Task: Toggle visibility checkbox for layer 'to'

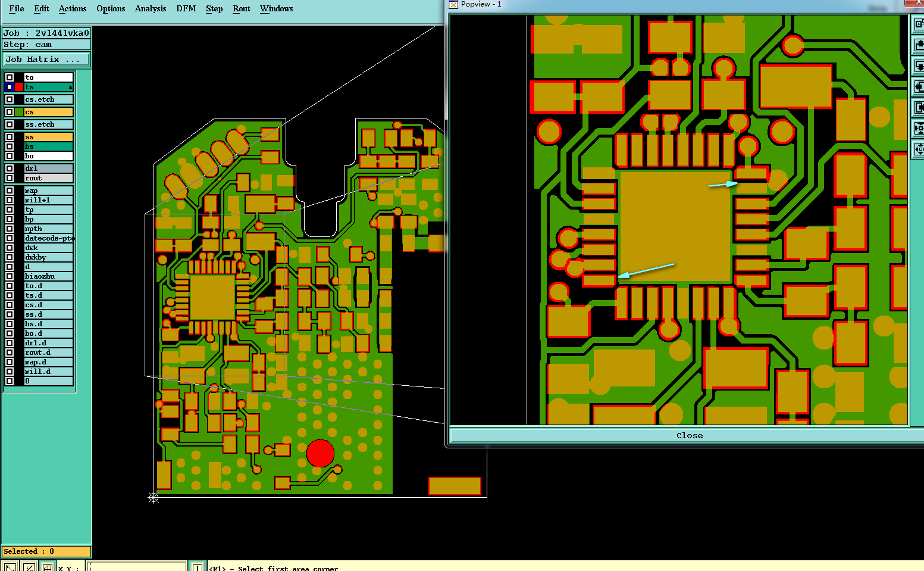Action: click(x=10, y=77)
